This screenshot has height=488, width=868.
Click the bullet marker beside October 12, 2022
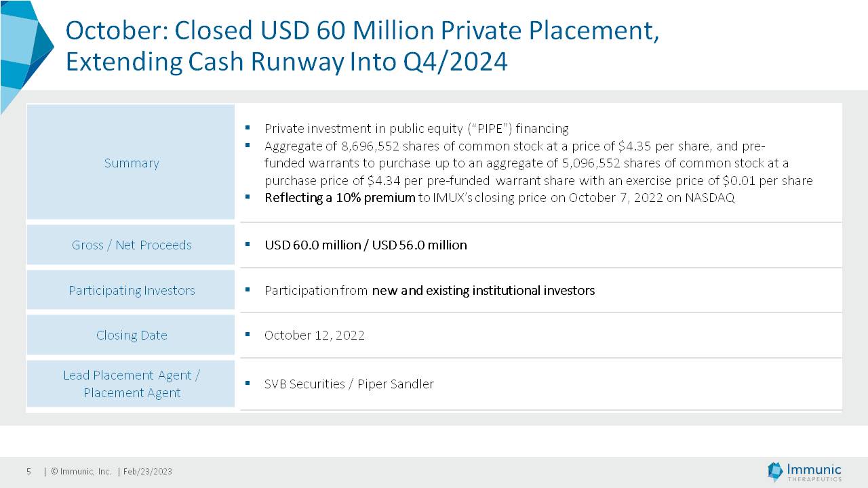[x=248, y=334]
